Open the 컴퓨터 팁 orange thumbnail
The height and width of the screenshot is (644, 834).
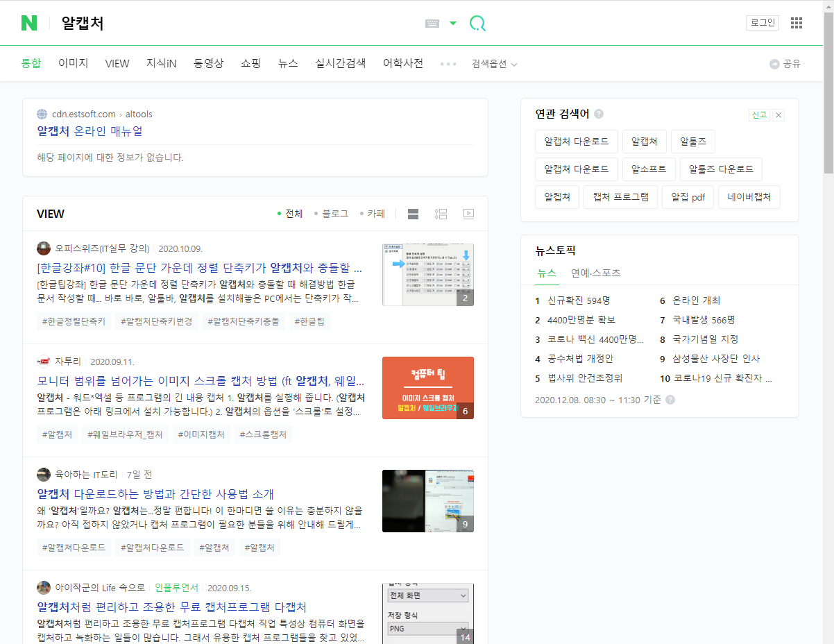point(428,388)
